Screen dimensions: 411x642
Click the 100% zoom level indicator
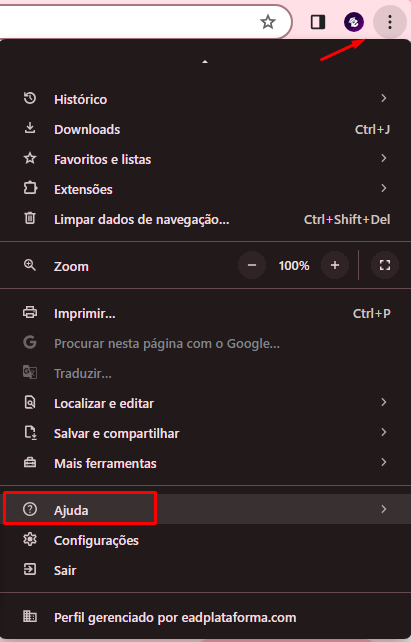294,266
